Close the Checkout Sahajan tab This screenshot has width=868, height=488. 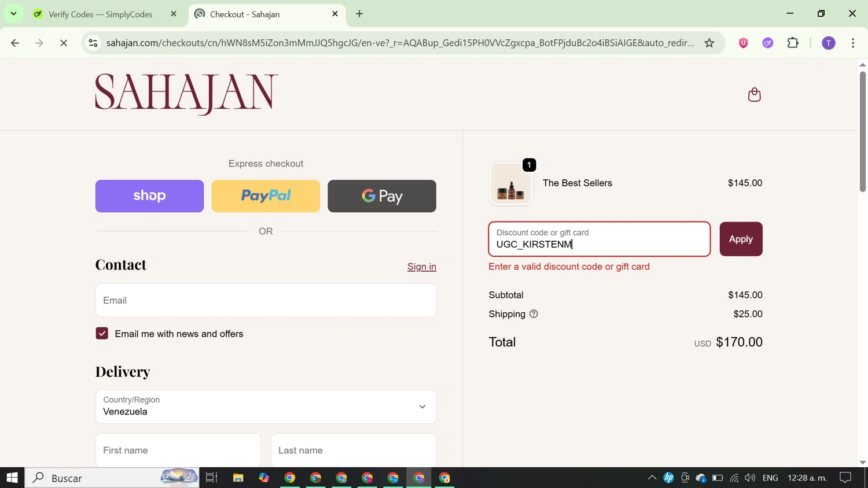[x=335, y=14]
